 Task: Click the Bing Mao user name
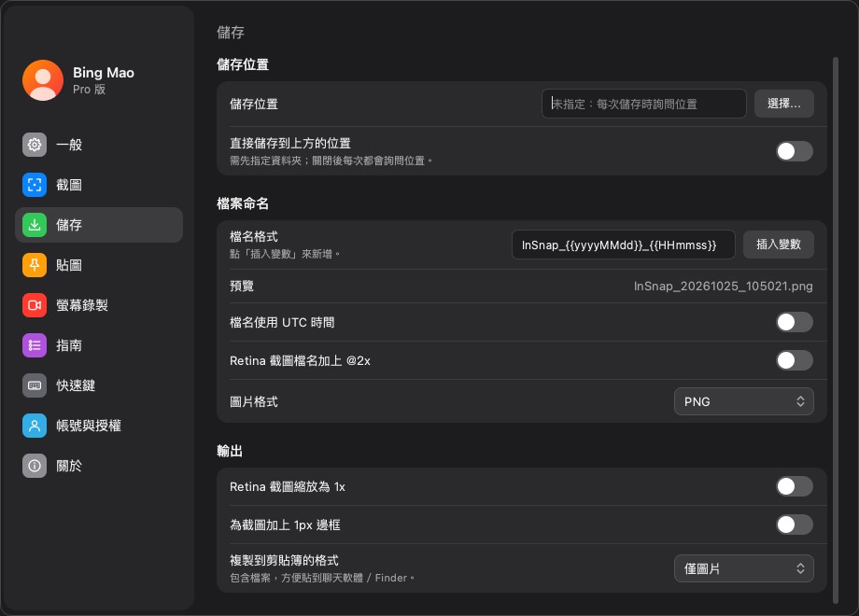coord(104,73)
